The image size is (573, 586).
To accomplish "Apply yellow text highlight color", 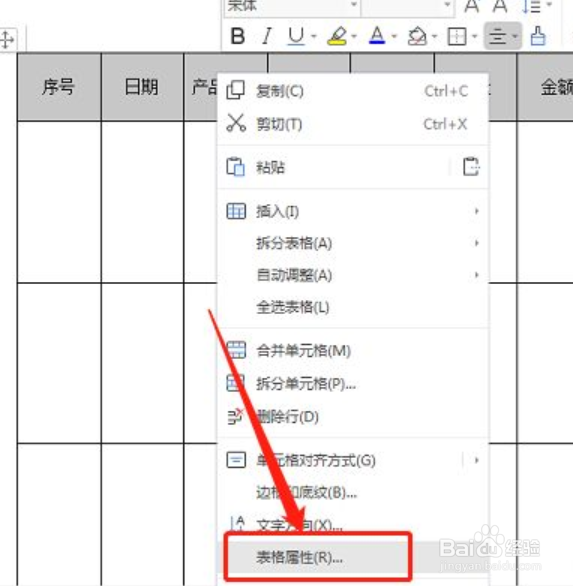I will [x=337, y=37].
